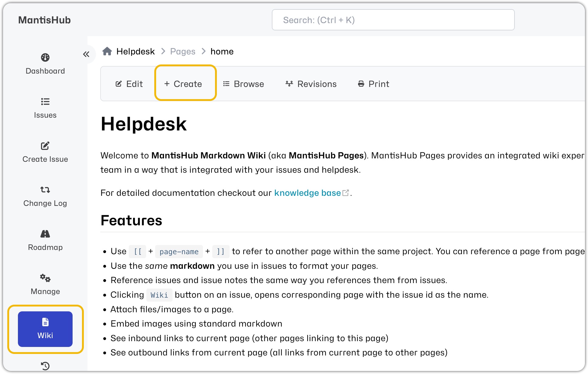
Task: Click the Helpdesk page heading
Action: point(144,124)
